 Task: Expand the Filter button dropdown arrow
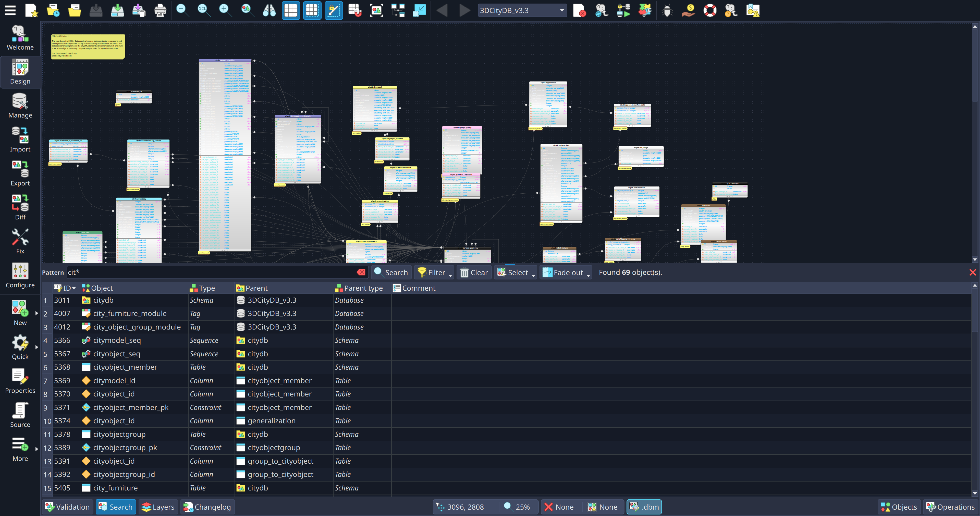pos(450,275)
